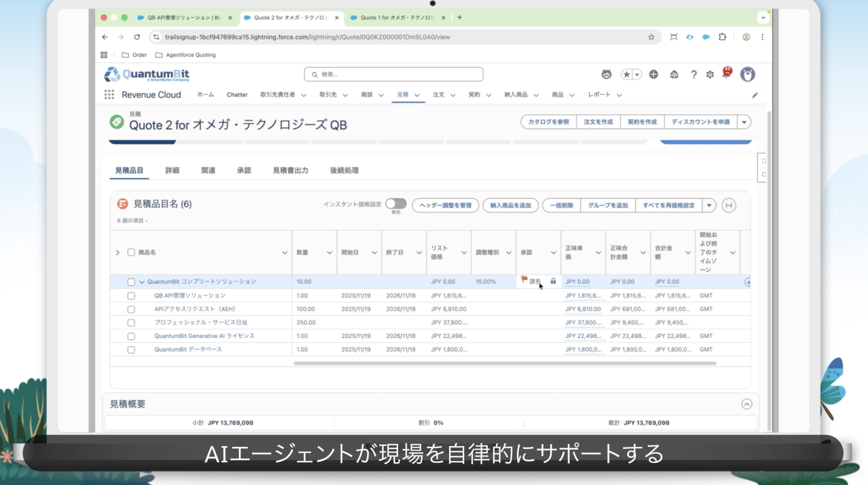
Task: Open the 商談 nav tab dropdown
Action: [381, 95]
